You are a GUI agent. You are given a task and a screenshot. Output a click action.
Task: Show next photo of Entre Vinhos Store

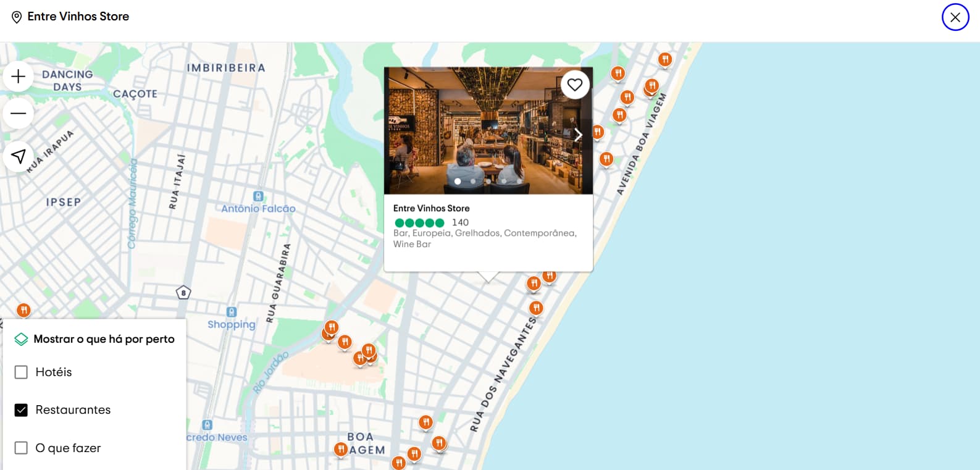578,135
